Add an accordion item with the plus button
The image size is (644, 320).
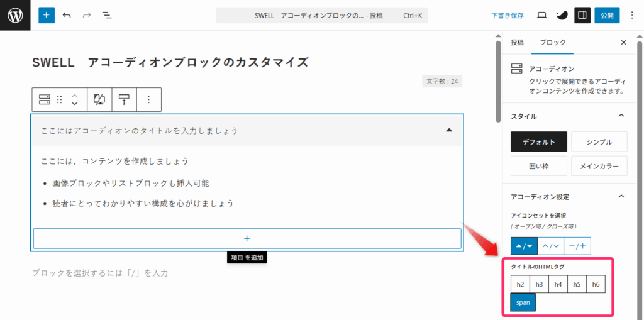[247, 238]
